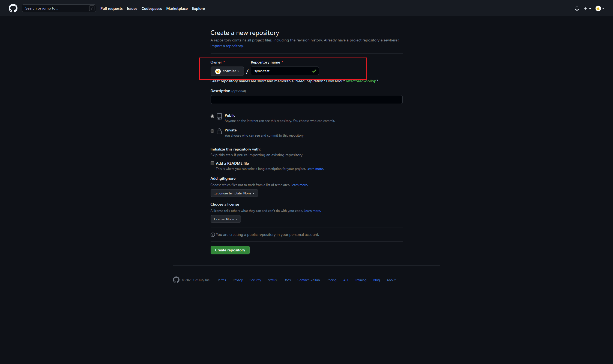Image resolution: width=613 pixels, height=364 pixels.
Task: Check the Add a README file checkbox
Action: pos(212,163)
